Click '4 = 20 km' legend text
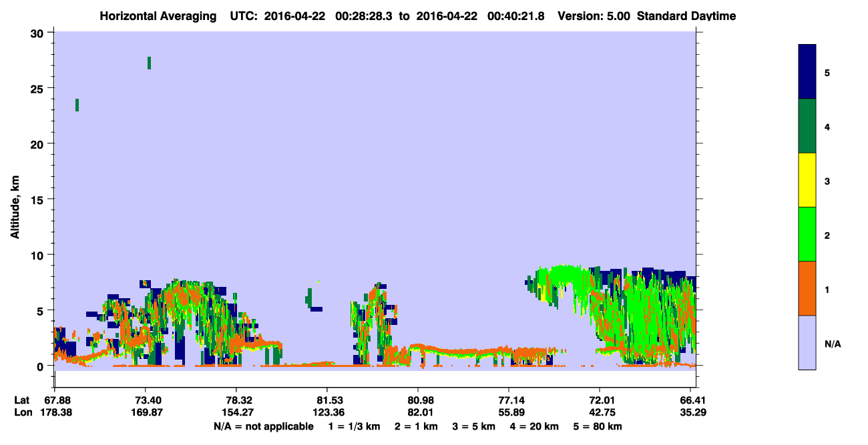868x445 pixels. pyautogui.click(x=533, y=426)
